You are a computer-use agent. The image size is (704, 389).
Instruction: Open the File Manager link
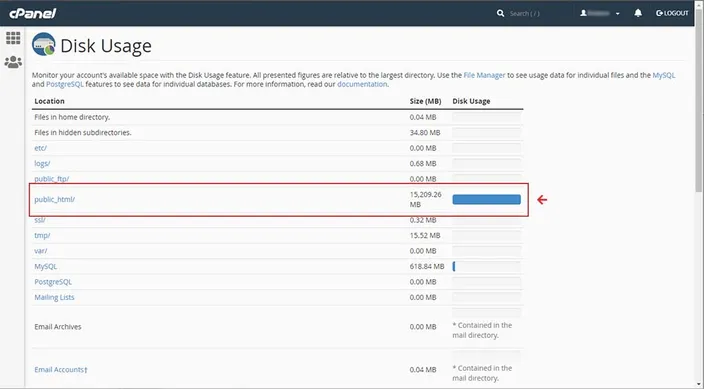[x=484, y=75]
